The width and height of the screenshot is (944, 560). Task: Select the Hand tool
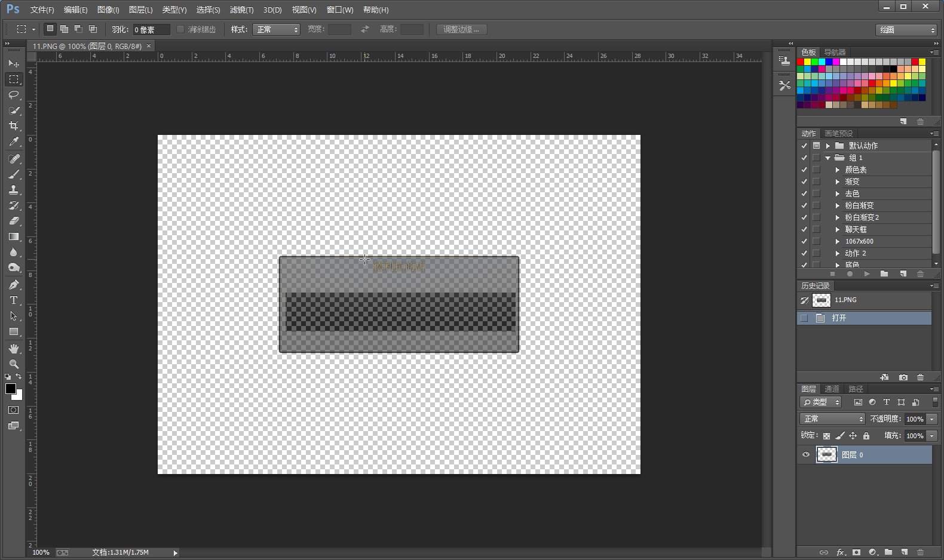click(13, 349)
